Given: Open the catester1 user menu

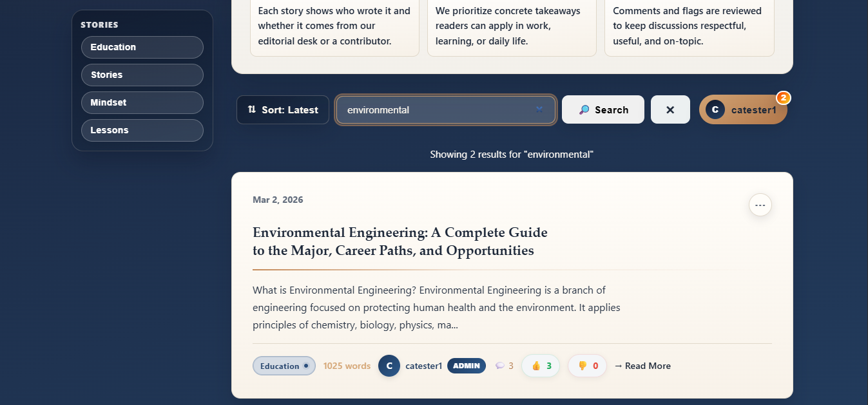Looking at the screenshot, I should (743, 110).
